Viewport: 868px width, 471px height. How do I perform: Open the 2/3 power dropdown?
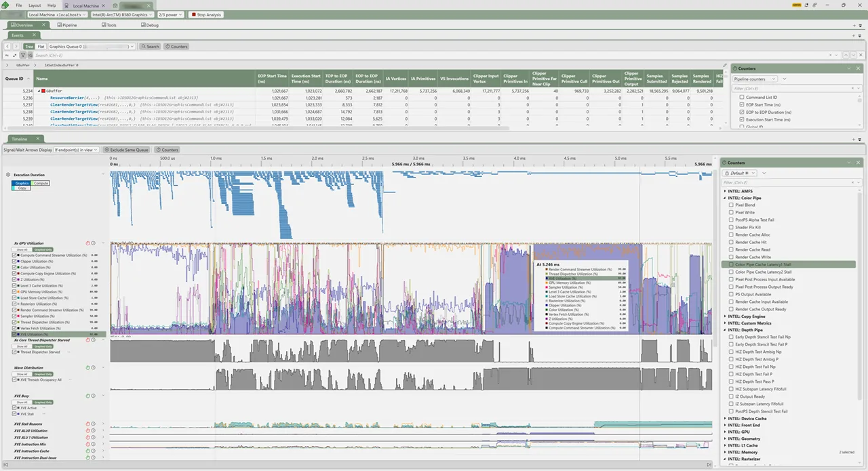pos(170,14)
